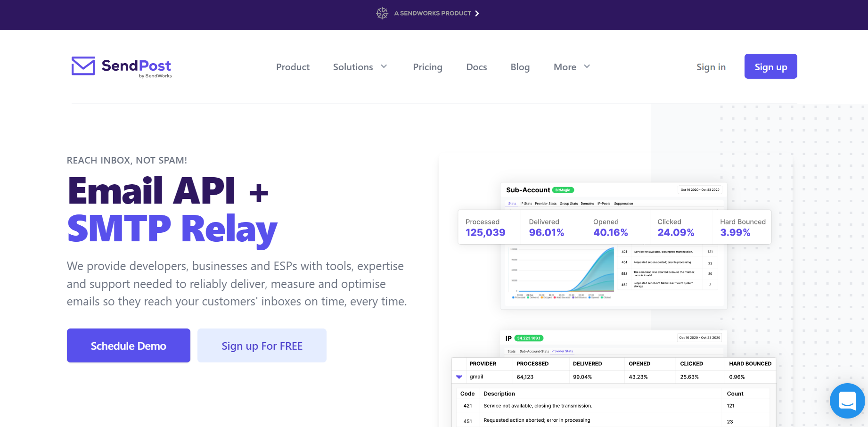Click the Oct 16 - Oct 23 date range picker

(x=700, y=189)
